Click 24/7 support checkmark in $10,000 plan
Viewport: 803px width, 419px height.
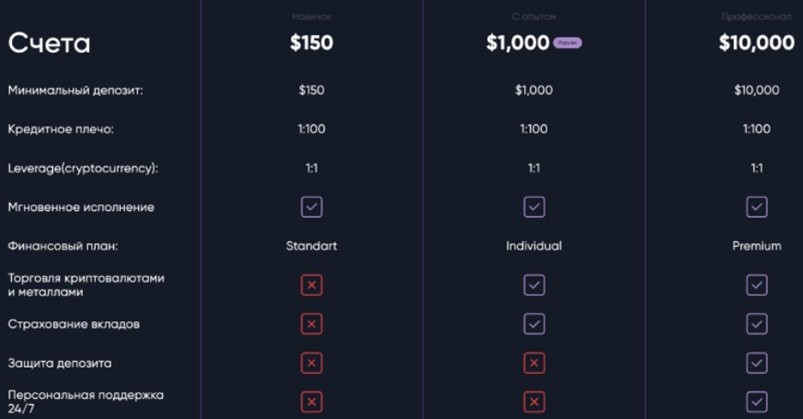(x=757, y=402)
